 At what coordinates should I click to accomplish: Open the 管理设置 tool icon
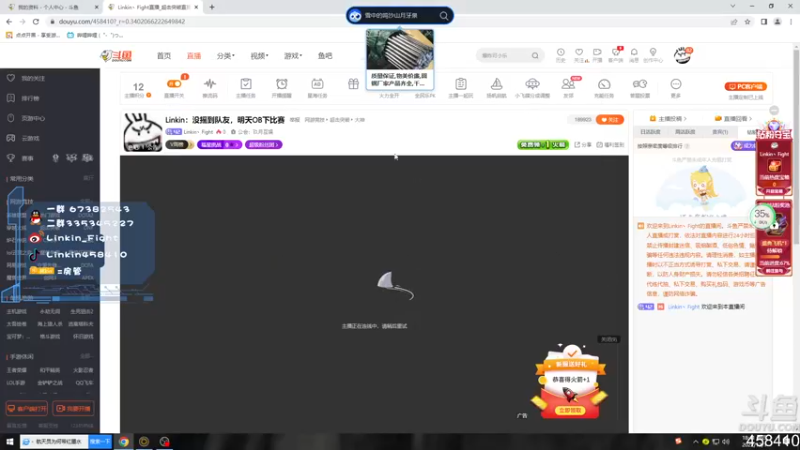coord(640,84)
